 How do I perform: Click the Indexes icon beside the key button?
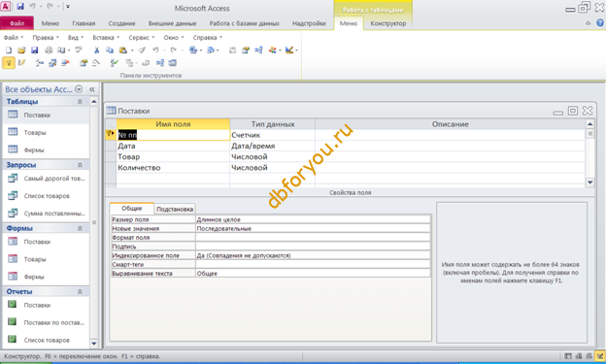pyautogui.click(x=21, y=62)
